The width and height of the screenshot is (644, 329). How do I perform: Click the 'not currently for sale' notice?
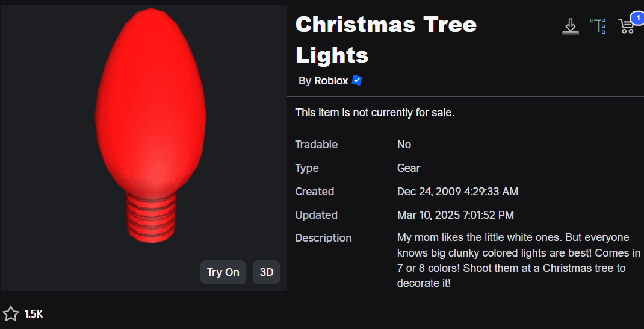click(374, 113)
